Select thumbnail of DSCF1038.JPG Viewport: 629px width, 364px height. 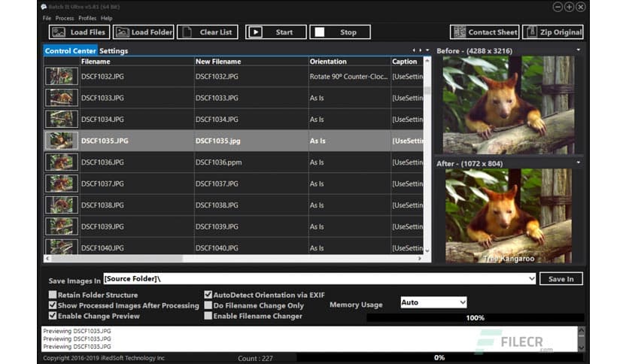(62, 205)
